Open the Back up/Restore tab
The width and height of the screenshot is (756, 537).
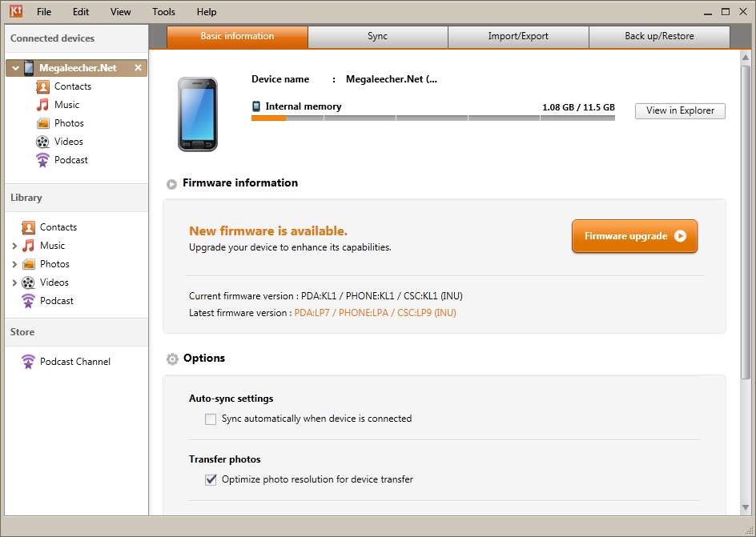tap(659, 37)
